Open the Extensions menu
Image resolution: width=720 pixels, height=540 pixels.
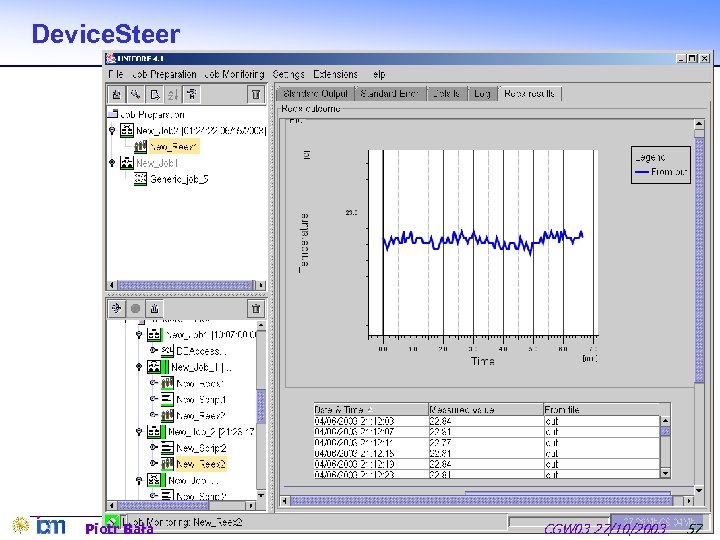tap(336, 74)
